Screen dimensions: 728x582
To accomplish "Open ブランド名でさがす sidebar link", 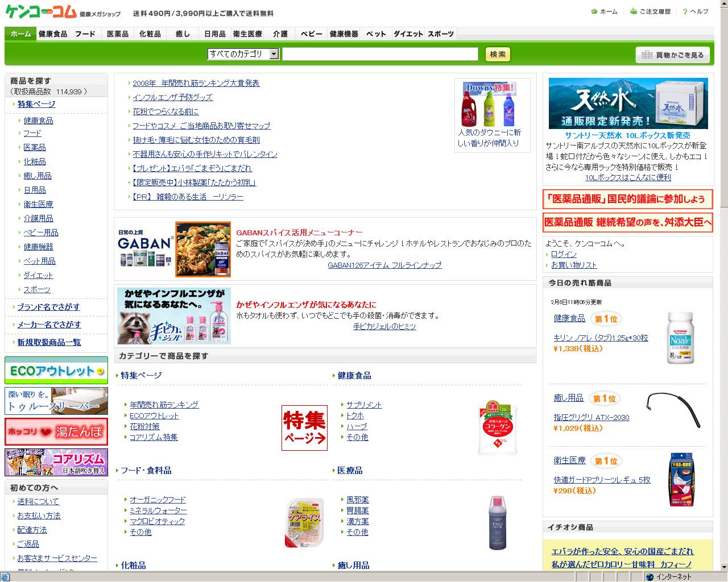I will pyautogui.click(x=48, y=307).
